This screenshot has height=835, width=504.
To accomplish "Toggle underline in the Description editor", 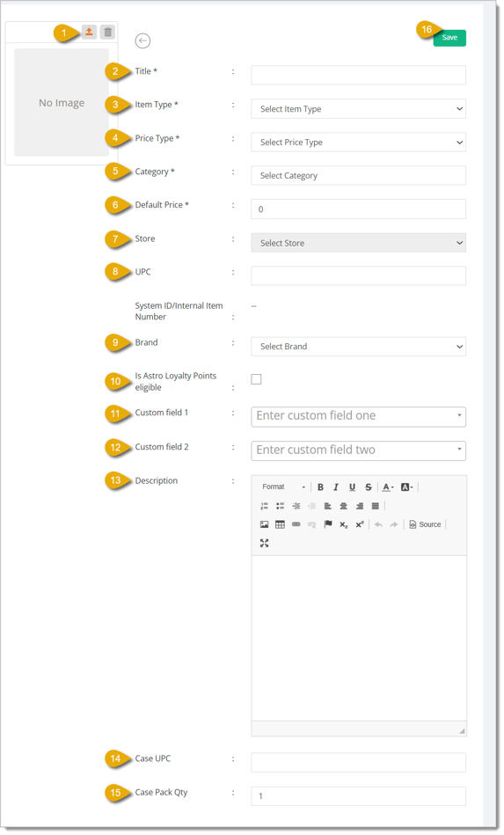I will click(x=352, y=487).
